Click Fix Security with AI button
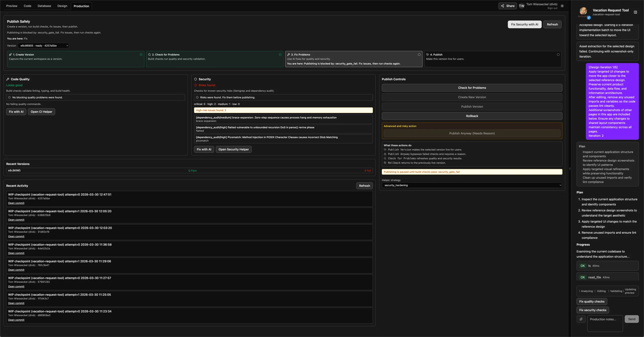Viewport: 644px width, 337px height. tap(524, 24)
